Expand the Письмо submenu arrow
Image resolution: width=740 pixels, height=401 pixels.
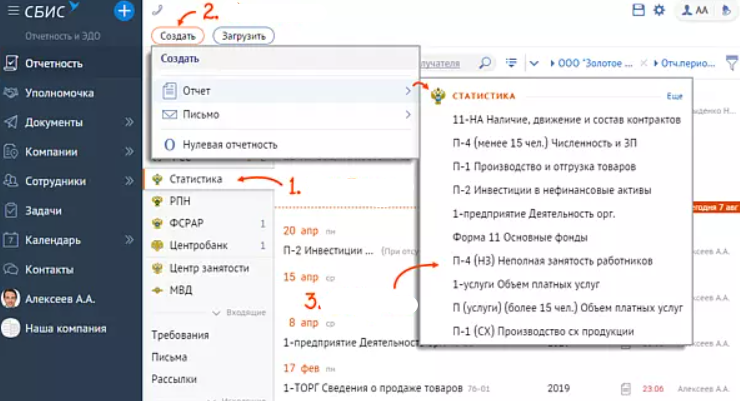408,115
